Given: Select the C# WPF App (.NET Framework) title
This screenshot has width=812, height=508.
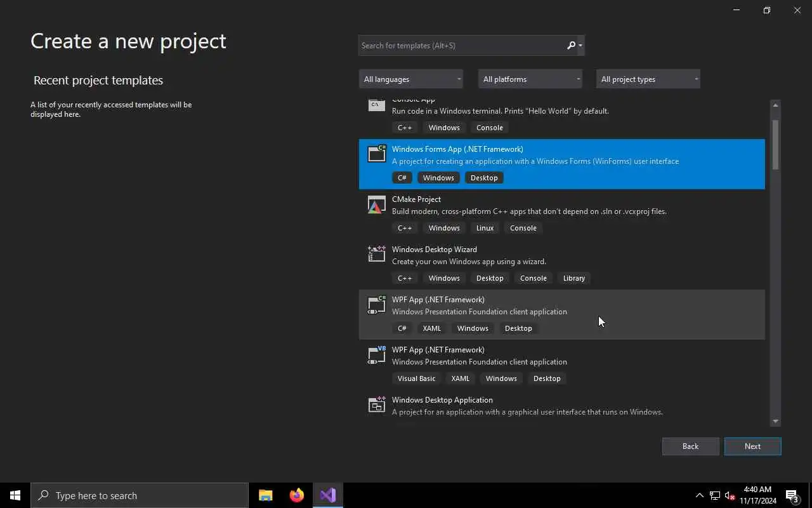Looking at the screenshot, I should point(438,300).
